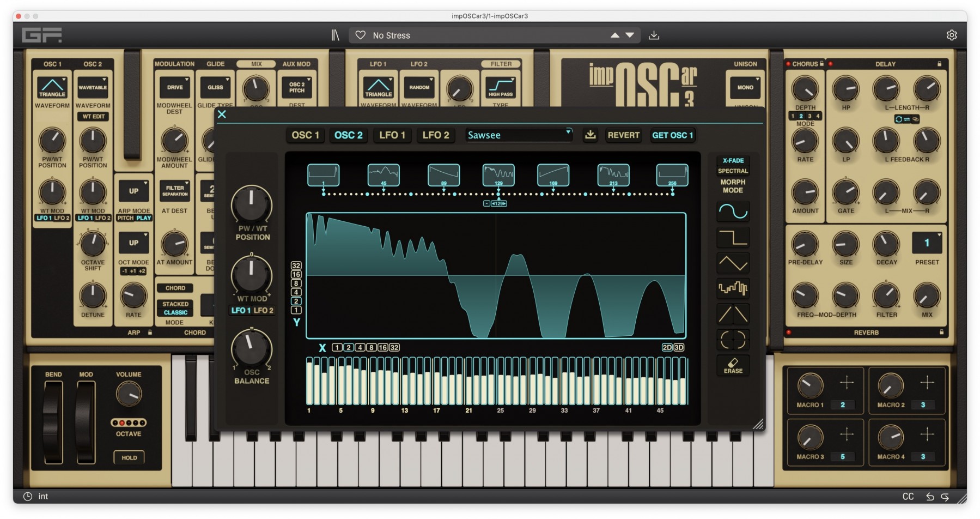This screenshot has width=980, height=519.
Task: Select the sine wave draw shape
Action: click(x=733, y=212)
